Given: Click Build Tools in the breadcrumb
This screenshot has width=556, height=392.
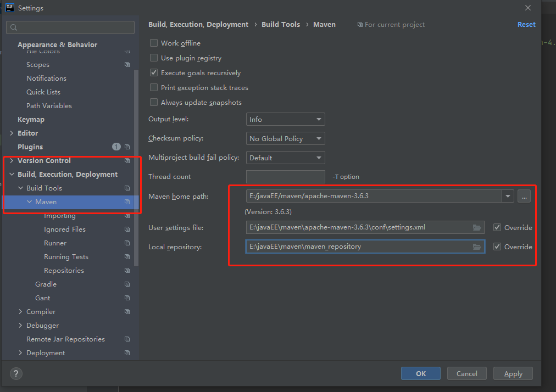Looking at the screenshot, I should (281, 25).
